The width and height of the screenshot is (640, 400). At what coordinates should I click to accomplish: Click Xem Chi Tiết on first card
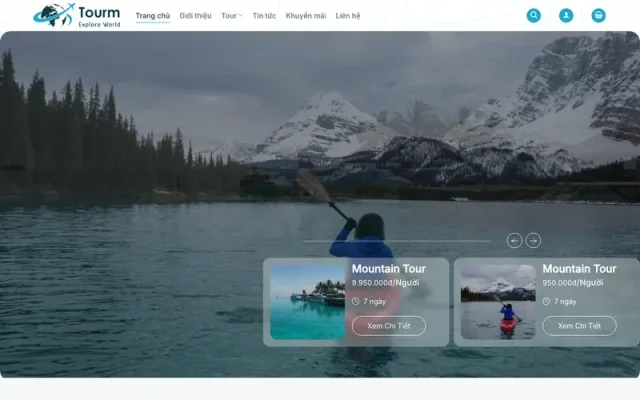point(389,326)
